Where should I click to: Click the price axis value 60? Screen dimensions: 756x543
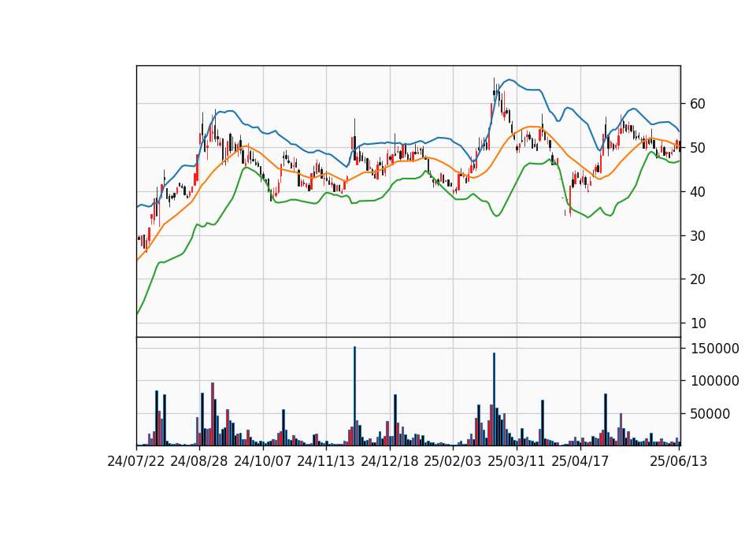(698, 104)
